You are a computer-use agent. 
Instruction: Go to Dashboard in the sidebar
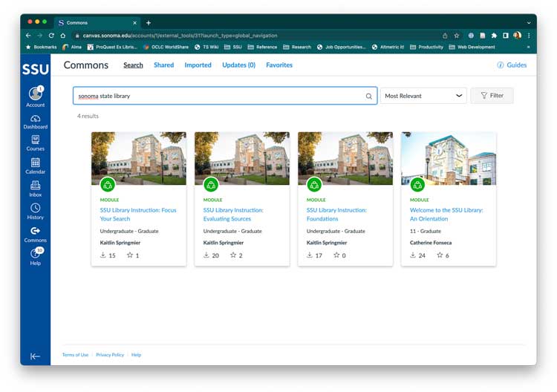[35, 122]
